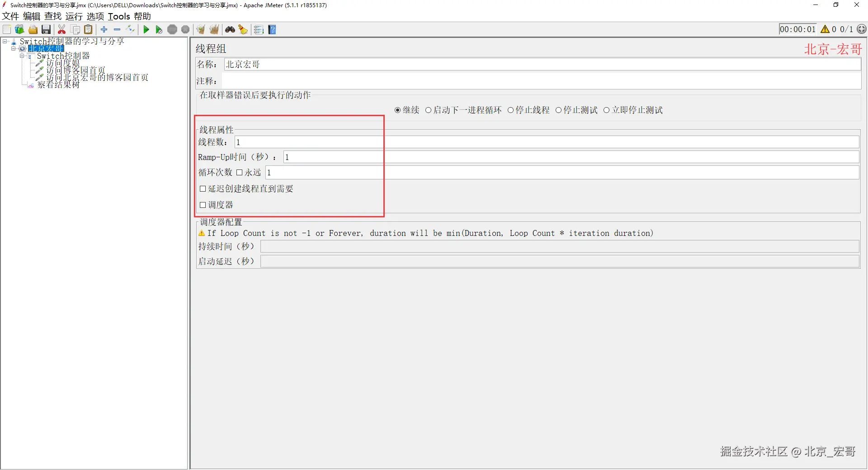Open the Templates icon in toolbar
The image size is (868, 470).
point(19,29)
